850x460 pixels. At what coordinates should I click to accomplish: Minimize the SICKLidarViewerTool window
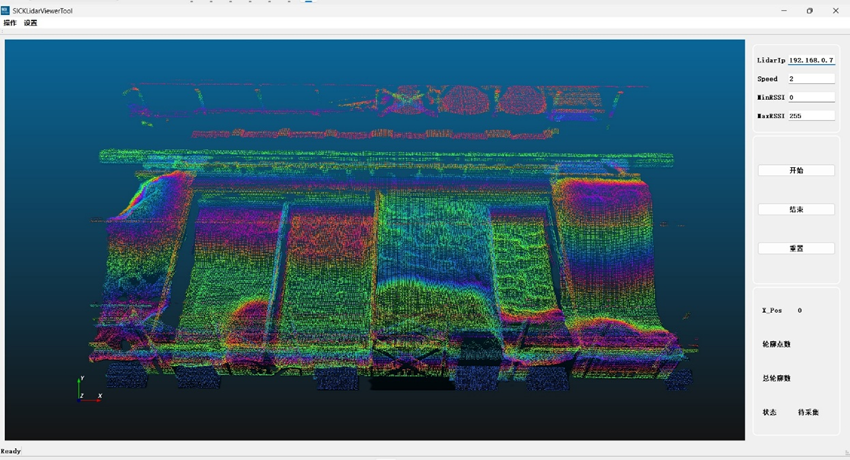coord(784,10)
